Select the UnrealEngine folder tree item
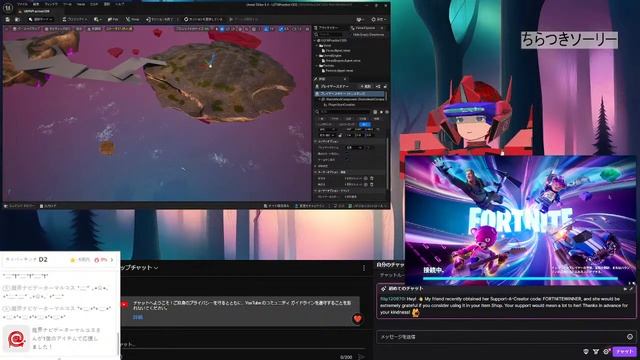Viewport: 640px width, 360px height. pos(331,56)
